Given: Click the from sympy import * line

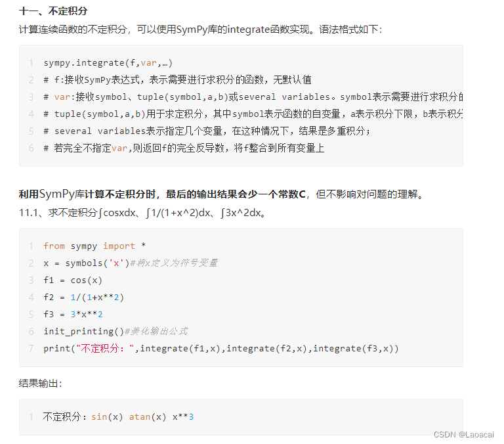Looking at the screenshot, I should (x=94, y=246).
